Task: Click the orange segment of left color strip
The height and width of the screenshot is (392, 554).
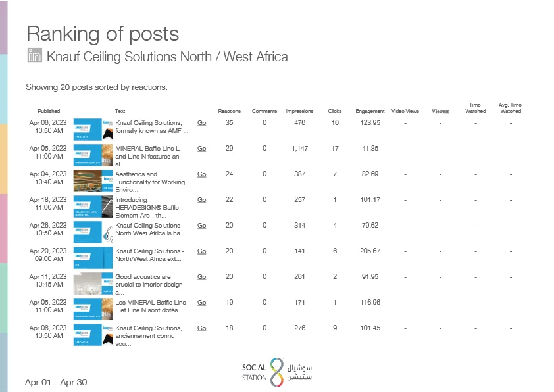Action: pyautogui.click(x=3, y=159)
